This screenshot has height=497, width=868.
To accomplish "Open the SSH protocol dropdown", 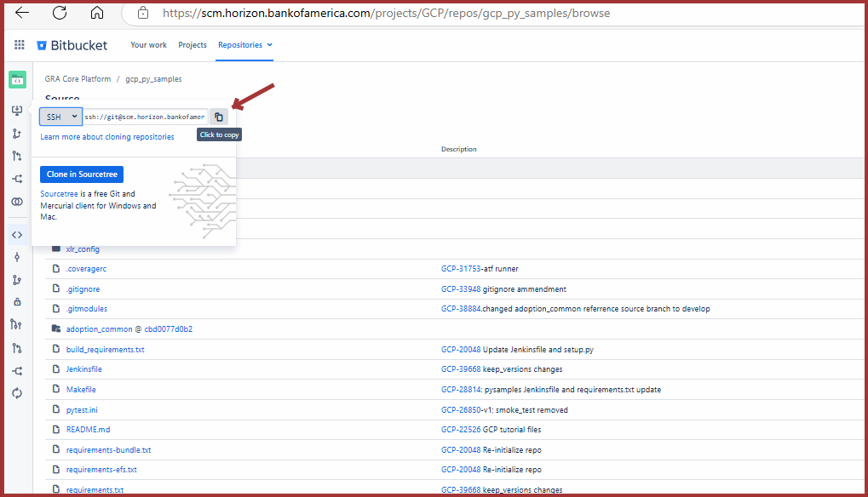I will (60, 117).
